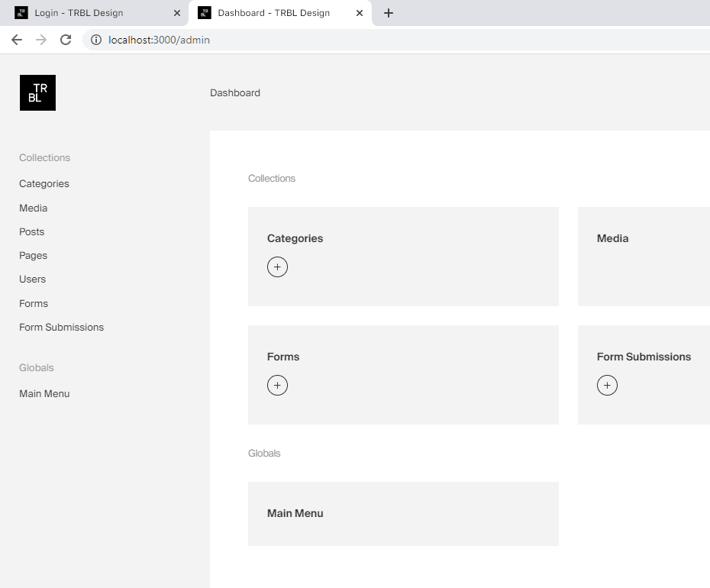Open a new browser tab with the plus button
The width and height of the screenshot is (710, 588).
coord(388,13)
